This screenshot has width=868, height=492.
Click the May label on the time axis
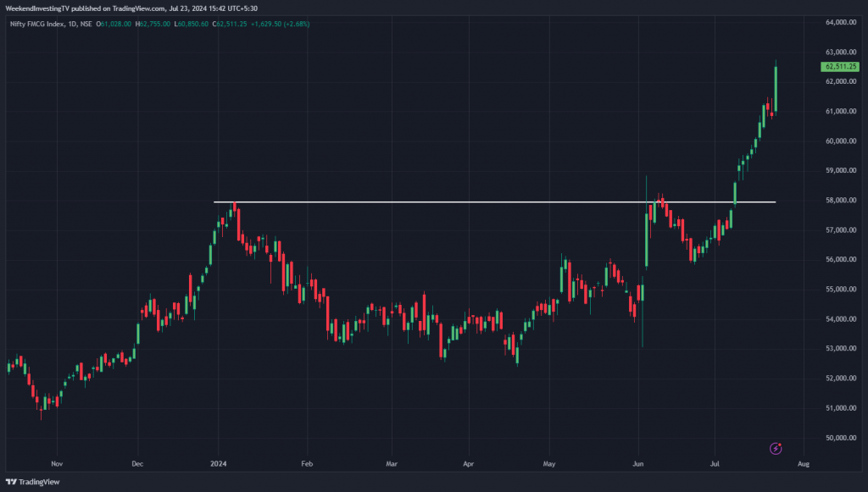pos(549,464)
